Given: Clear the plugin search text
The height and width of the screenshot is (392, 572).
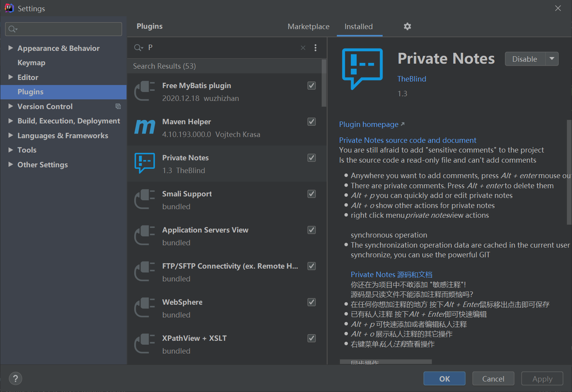Looking at the screenshot, I should 303,48.
